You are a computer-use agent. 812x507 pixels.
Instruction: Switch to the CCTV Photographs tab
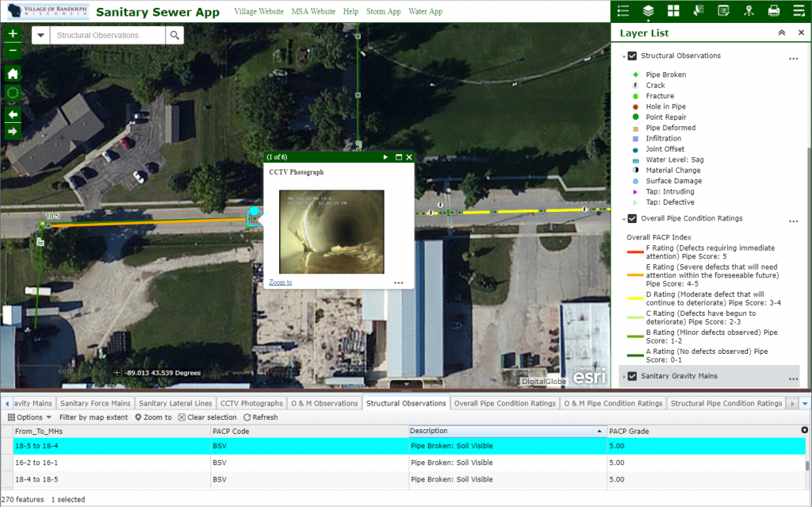coord(251,402)
